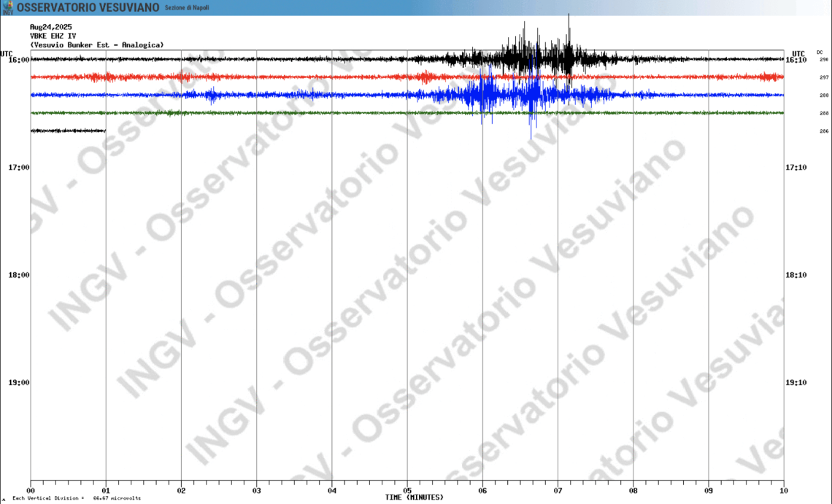This screenshot has width=832, height=504.
Task: Click the DC value 286 on the right
Action: (823, 131)
